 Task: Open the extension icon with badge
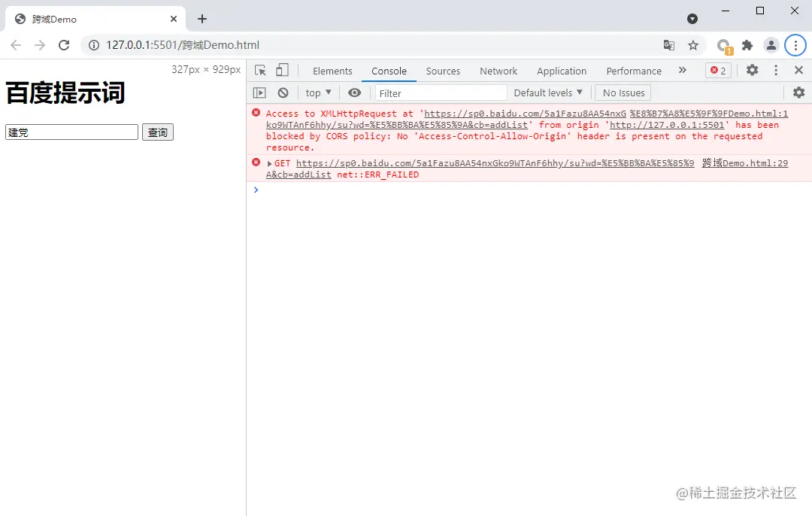[x=724, y=46]
